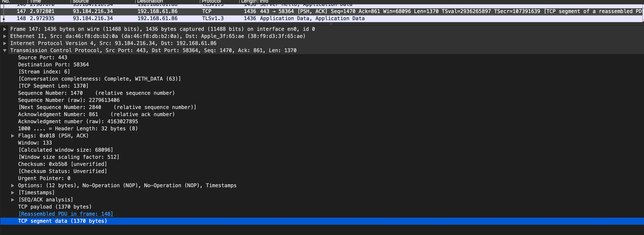The image size is (644, 235).
Task: Click the Application Data info of packet 148
Action: click(x=312, y=18)
